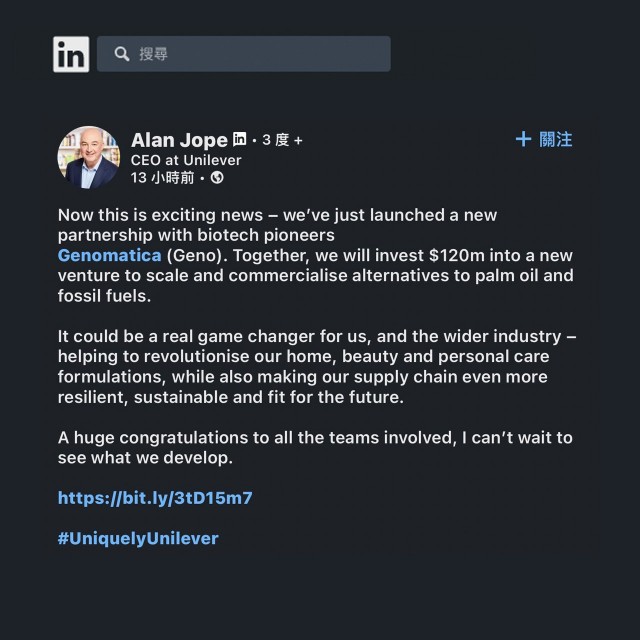
Task: Open the Genomatica company link
Action: coord(109,255)
